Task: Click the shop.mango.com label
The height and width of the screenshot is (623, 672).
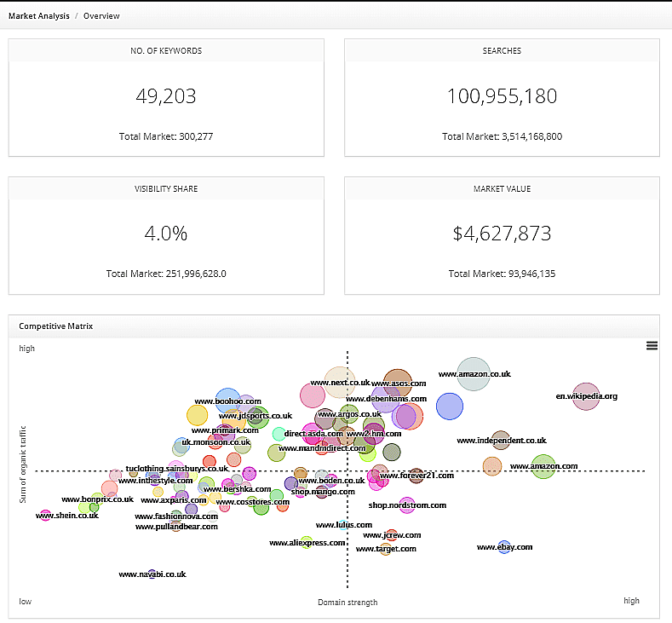Action: click(x=323, y=492)
